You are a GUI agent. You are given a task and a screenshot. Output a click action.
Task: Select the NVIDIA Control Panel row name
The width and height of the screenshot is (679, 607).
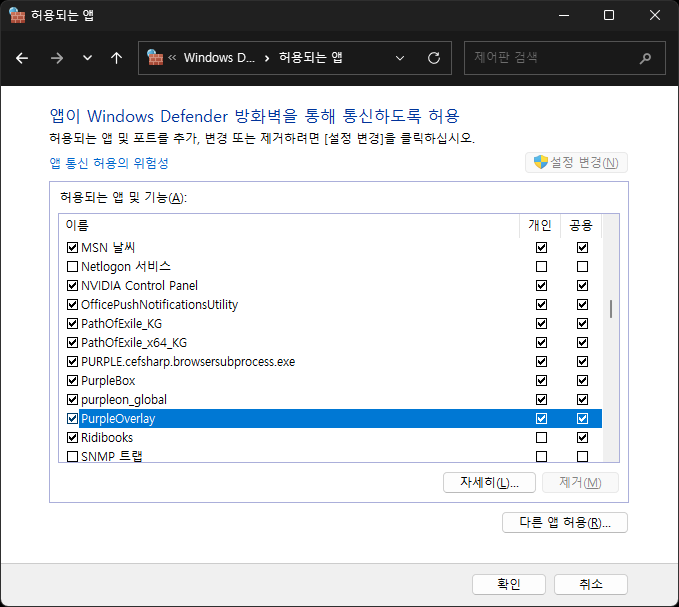click(139, 286)
